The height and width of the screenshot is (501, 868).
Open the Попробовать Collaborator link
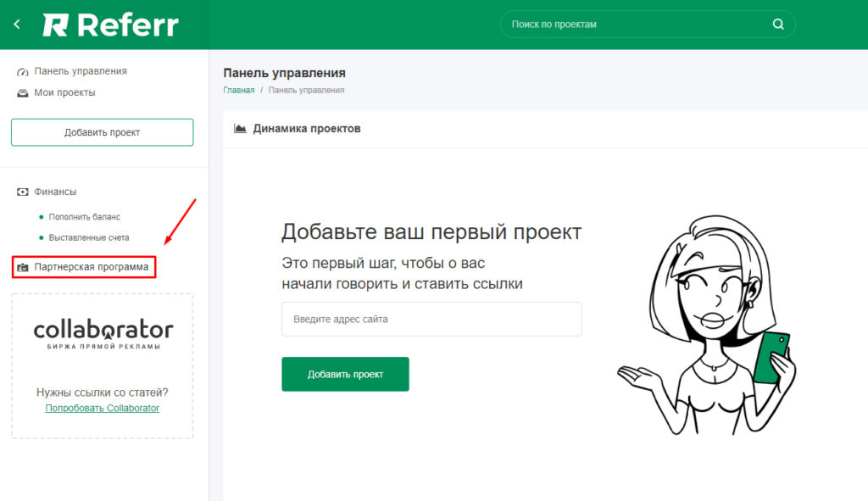[x=102, y=408]
